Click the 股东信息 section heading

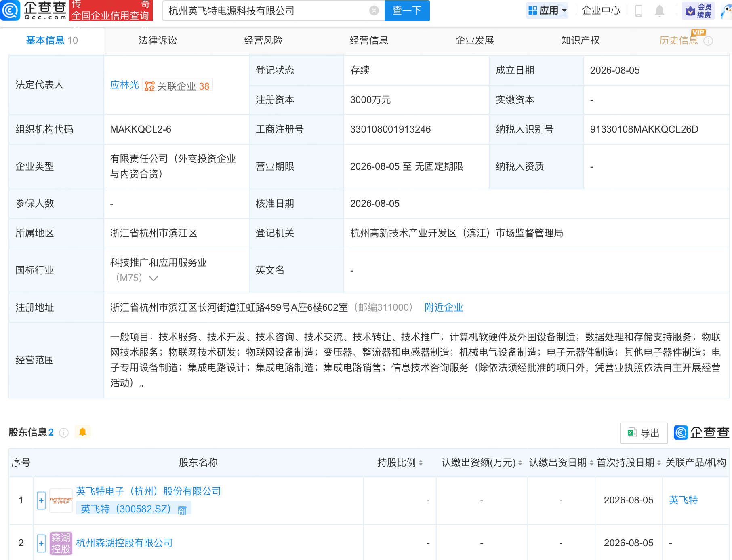[28, 432]
